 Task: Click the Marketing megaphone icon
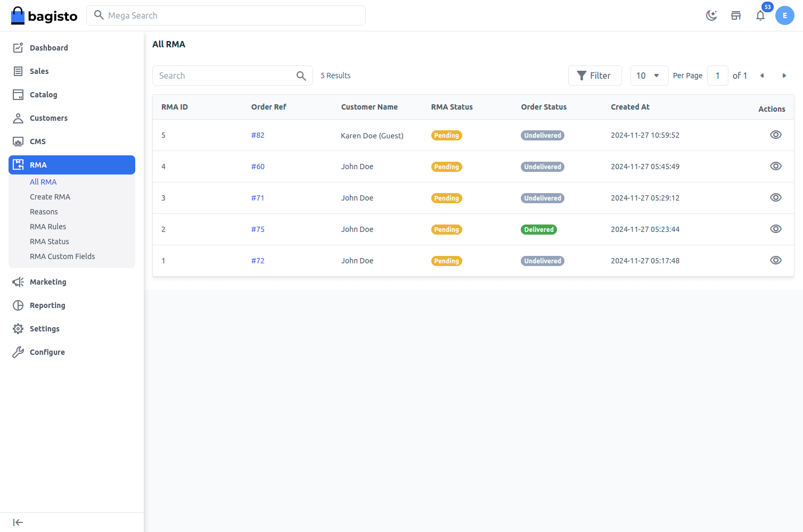coord(18,282)
